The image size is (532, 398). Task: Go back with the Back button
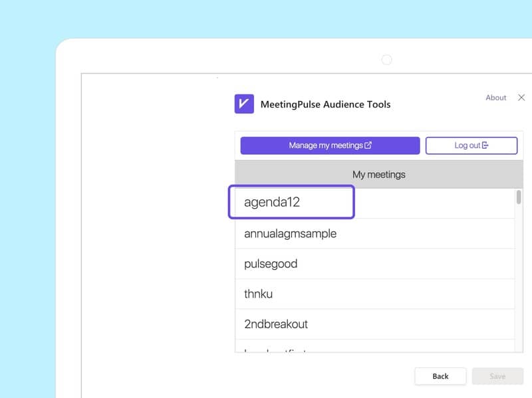coord(440,376)
